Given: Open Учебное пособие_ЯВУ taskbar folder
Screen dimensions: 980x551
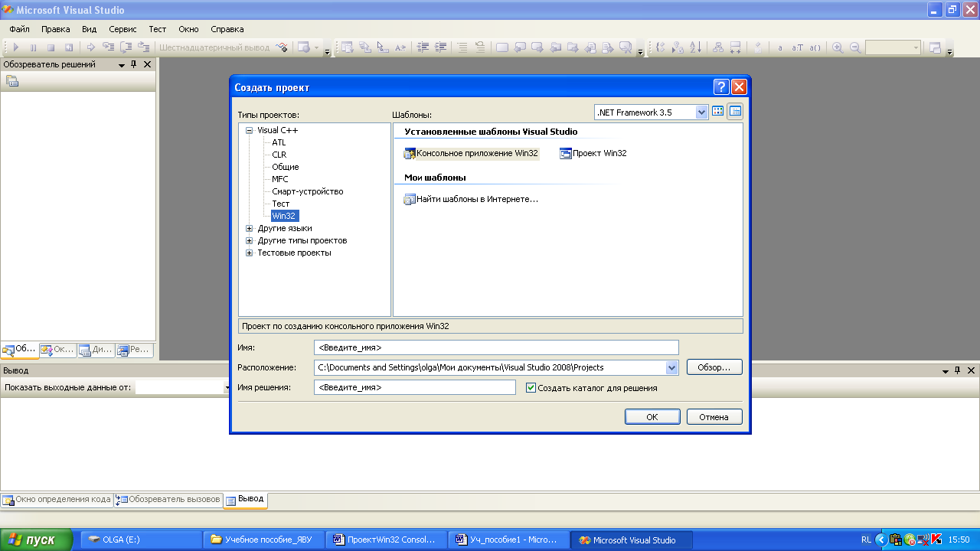Looking at the screenshot, I should [x=265, y=540].
